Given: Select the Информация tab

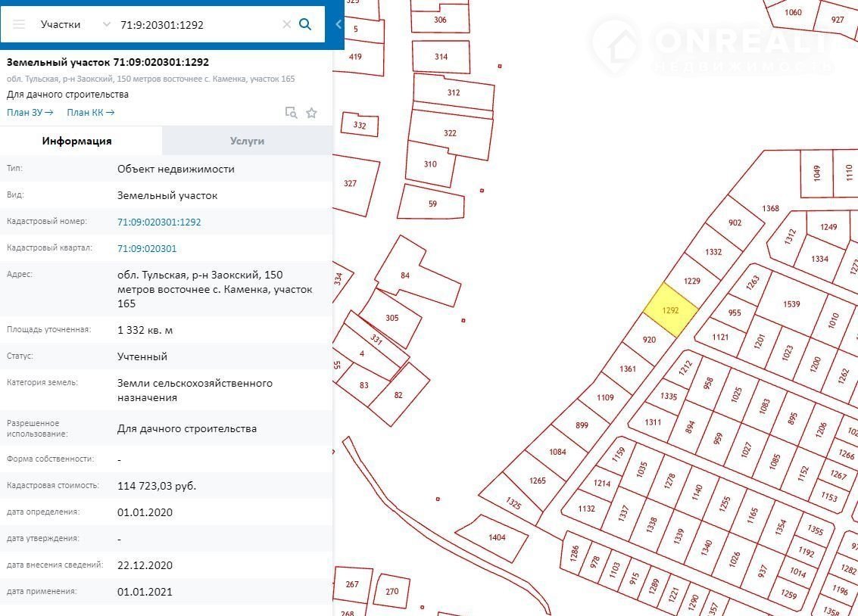Looking at the screenshot, I should 77,141.
